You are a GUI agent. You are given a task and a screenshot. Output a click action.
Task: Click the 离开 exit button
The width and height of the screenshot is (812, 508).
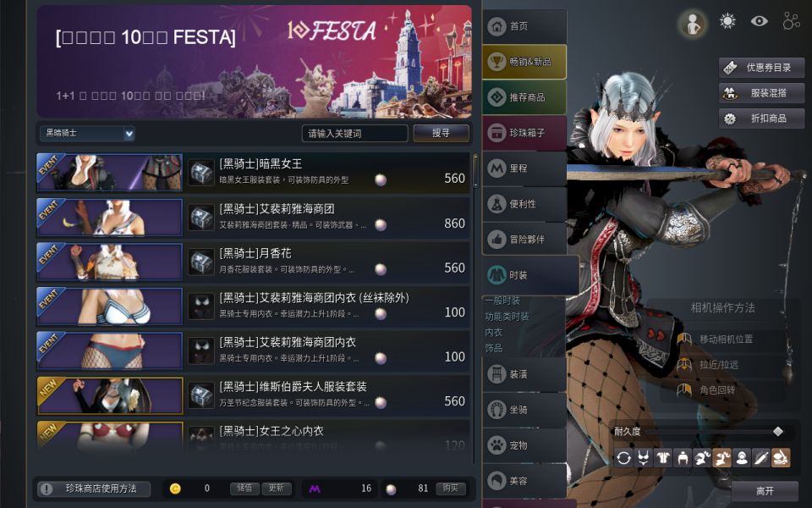tap(765, 491)
